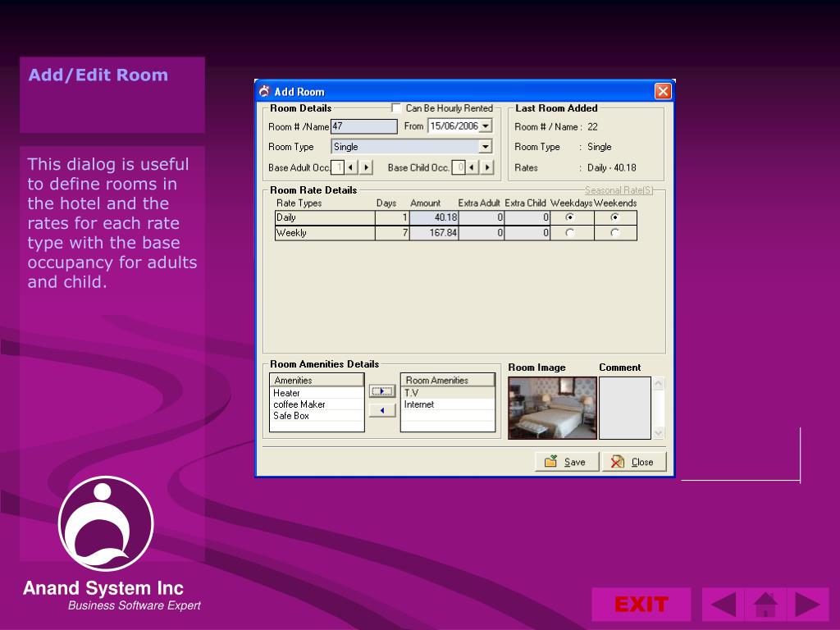This screenshot has width=840, height=630.
Task: Click the Room Image bedroom thumbnail
Action: 552,408
